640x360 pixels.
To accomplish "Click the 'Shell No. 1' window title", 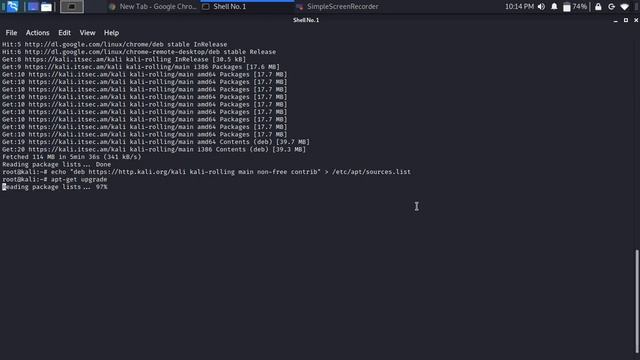I will [x=306, y=20].
